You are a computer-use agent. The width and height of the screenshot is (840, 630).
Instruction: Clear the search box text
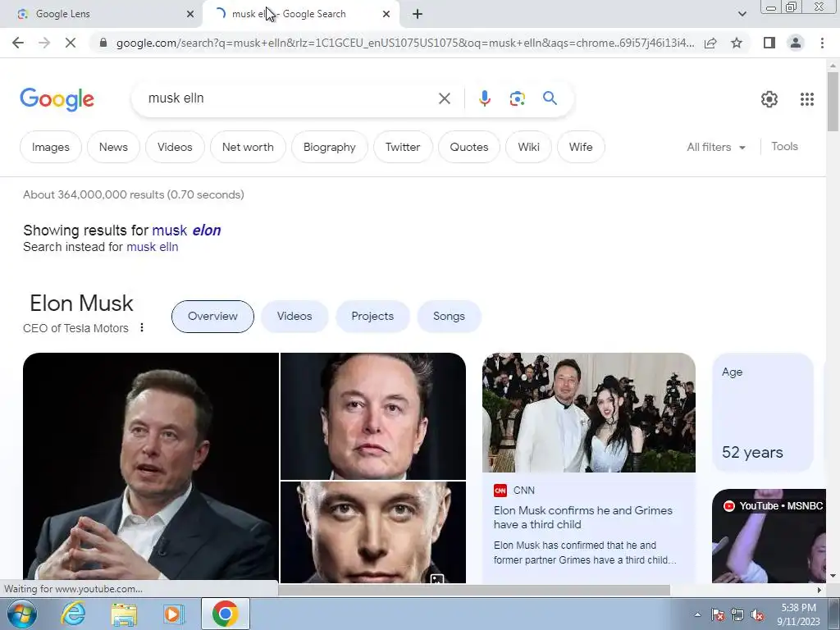coord(444,98)
